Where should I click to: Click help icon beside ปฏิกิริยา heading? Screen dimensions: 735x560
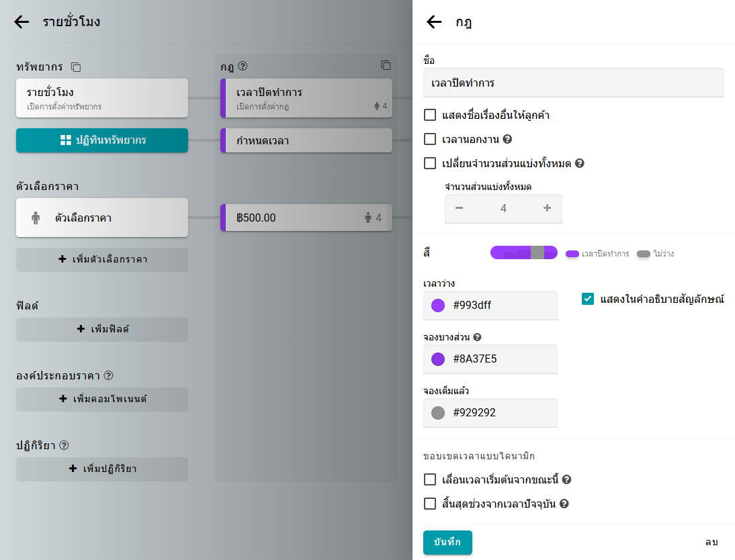[64, 445]
